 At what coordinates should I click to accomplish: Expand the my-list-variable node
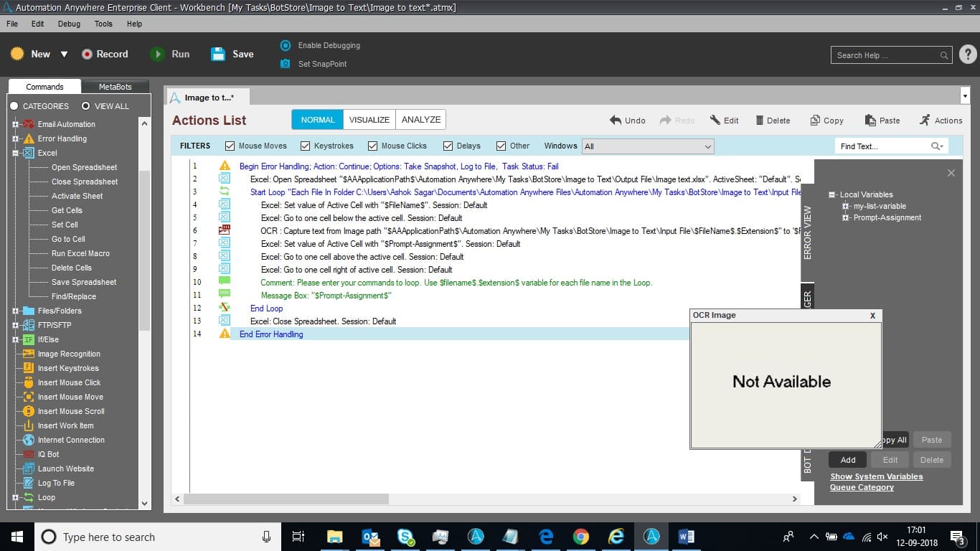pyautogui.click(x=846, y=206)
